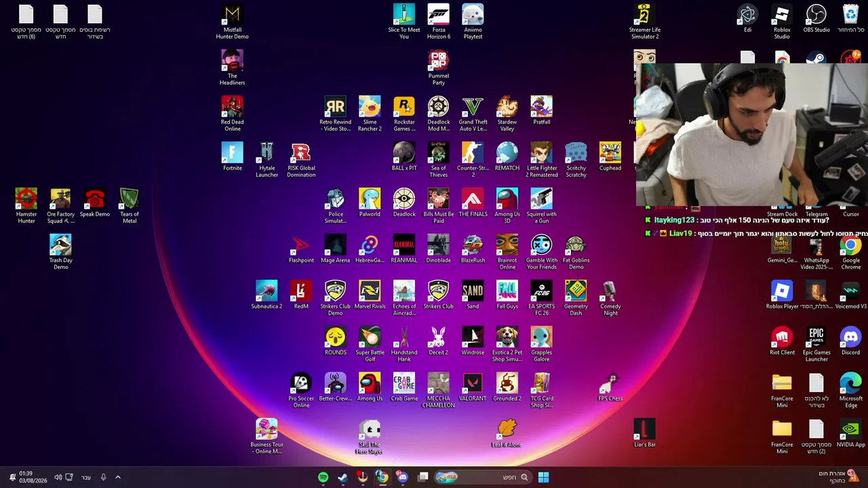Select the Squirrel with a Gun icon
Screen dimensions: 868x488
pos(541,206)
